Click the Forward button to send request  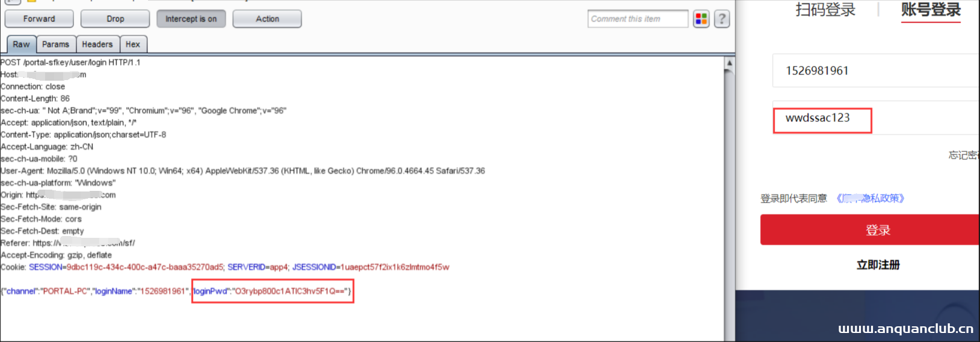coord(39,19)
